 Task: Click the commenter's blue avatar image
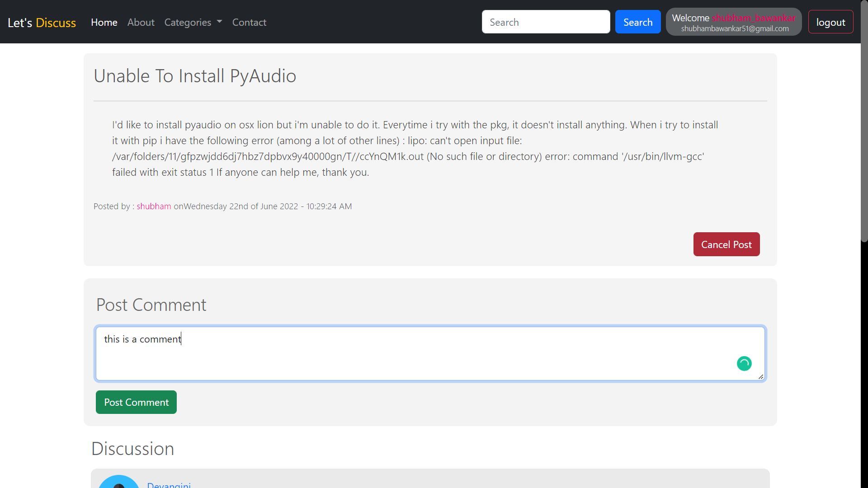118,483
